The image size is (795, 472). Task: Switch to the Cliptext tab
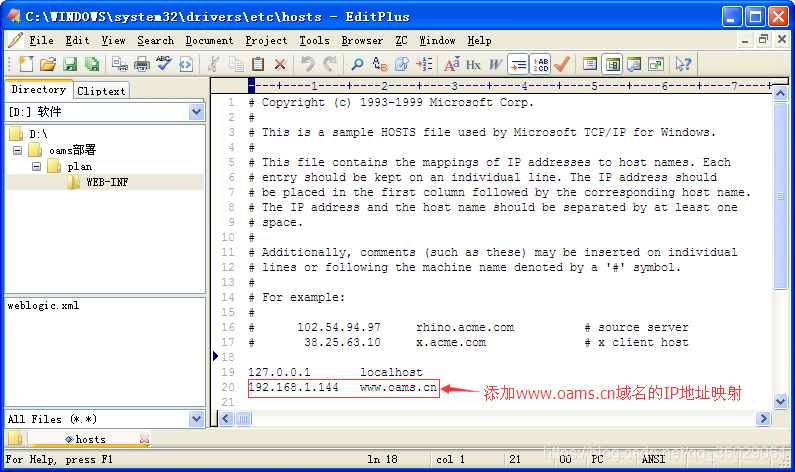[101, 91]
